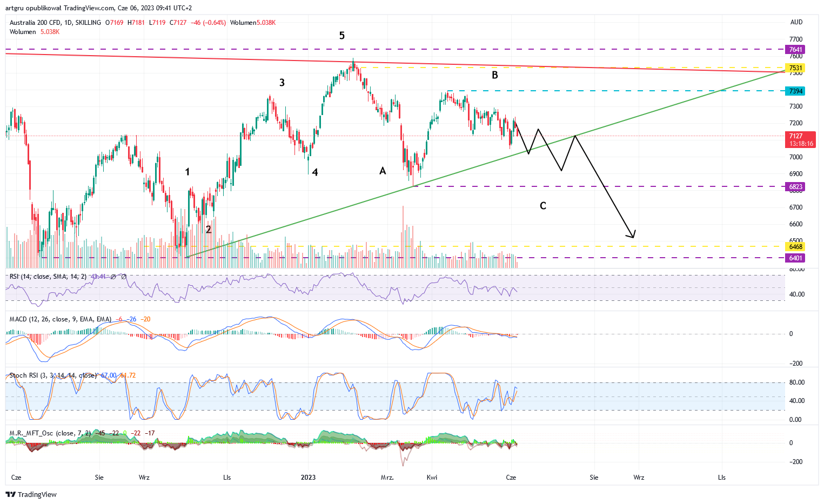Click the purple 6823 price label
824x504 pixels.
pyautogui.click(x=795, y=187)
